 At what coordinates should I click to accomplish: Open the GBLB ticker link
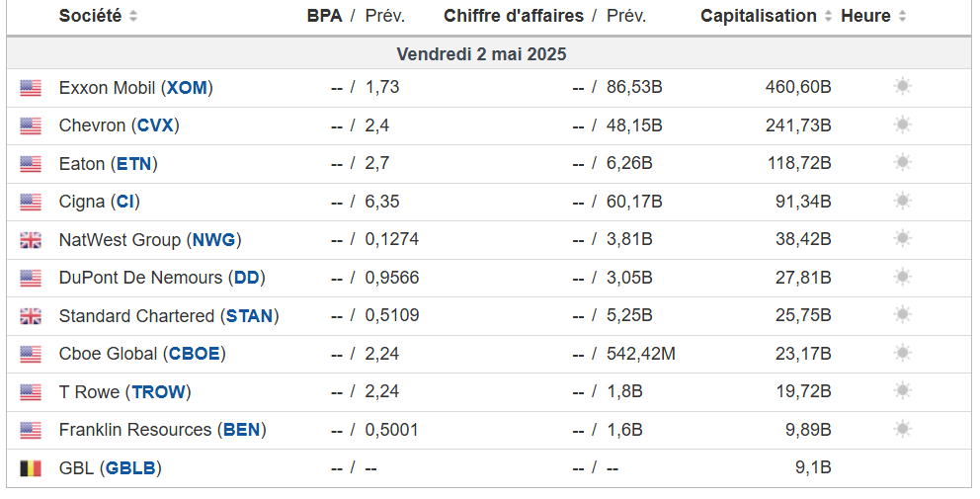pos(130,468)
